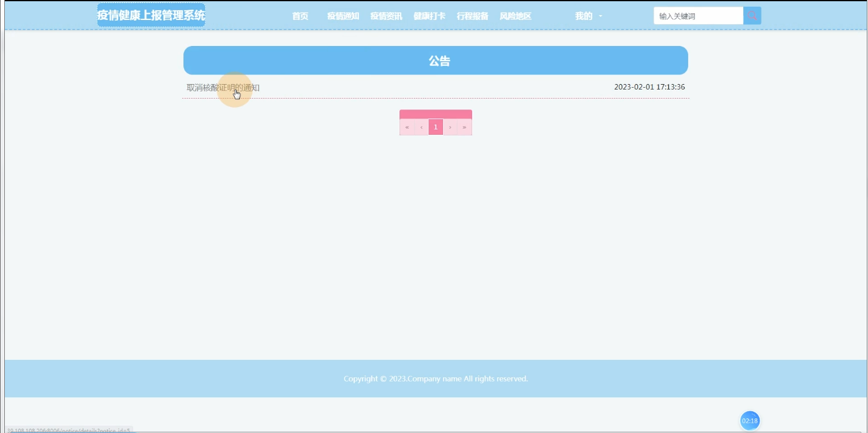Open the 取消核酸证明的通知 announcement
The width and height of the screenshot is (868, 433).
[223, 88]
